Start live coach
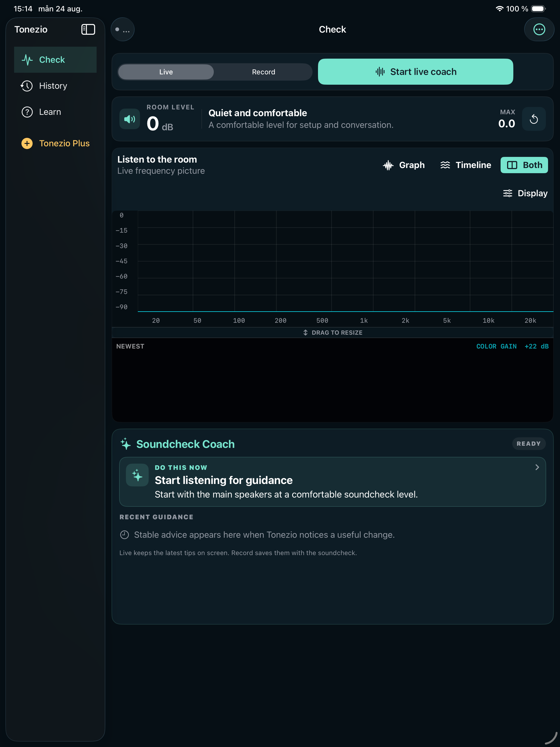Screen dimensions: 560x747 click(x=416, y=72)
